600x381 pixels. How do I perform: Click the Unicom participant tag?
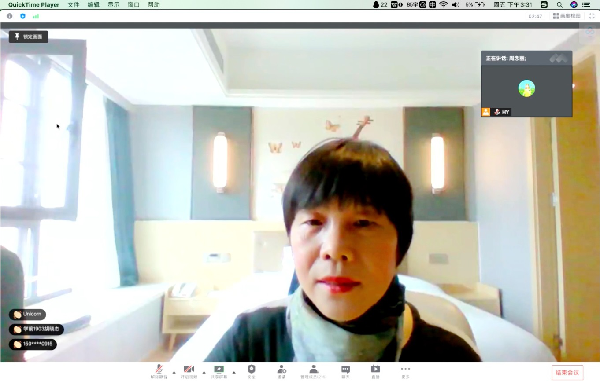coord(28,314)
